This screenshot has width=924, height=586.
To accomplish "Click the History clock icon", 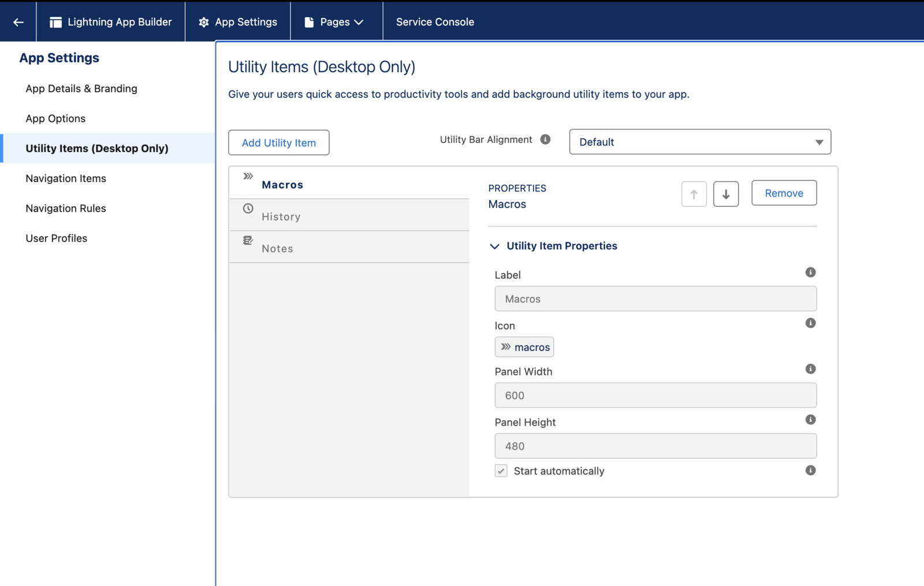I will pos(248,207).
